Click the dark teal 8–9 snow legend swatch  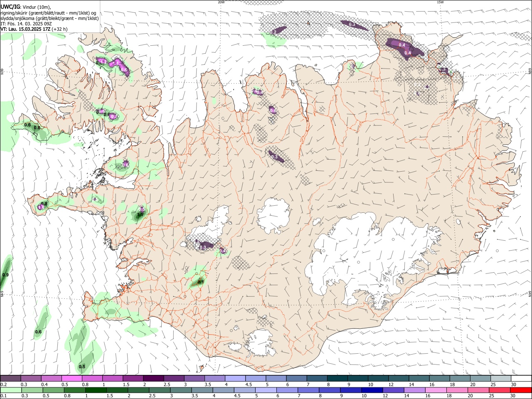pyautogui.click(x=337, y=379)
